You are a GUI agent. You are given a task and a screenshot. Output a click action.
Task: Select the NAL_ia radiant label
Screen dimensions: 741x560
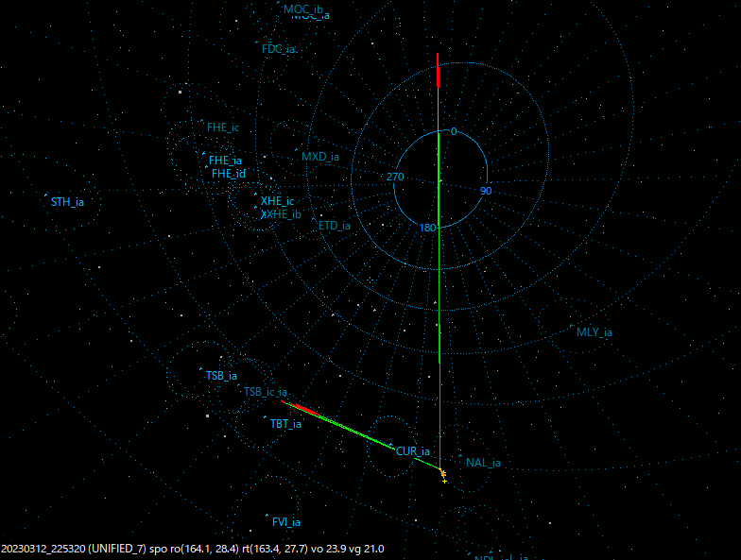483,463
